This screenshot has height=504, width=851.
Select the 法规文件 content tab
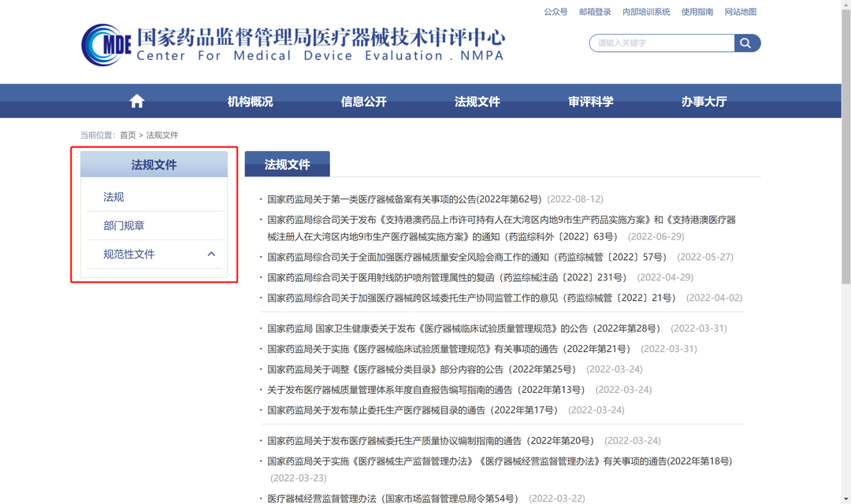pyautogui.click(x=287, y=164)
